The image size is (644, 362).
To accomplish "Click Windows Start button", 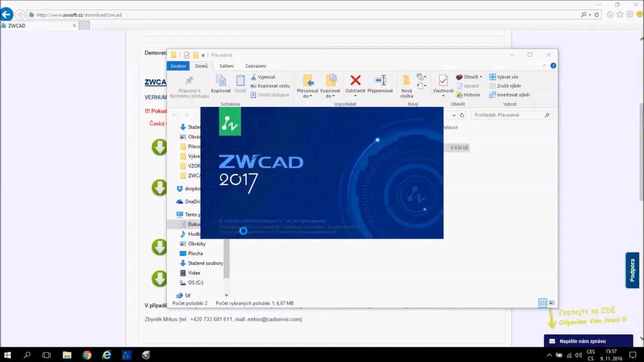I will [8, 355].
